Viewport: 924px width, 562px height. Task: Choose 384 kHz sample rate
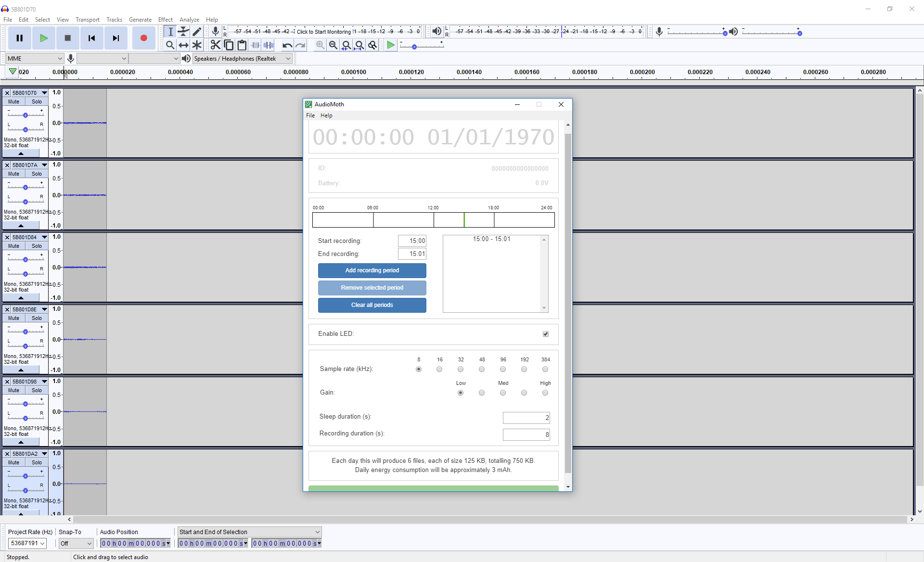point(545,369)
